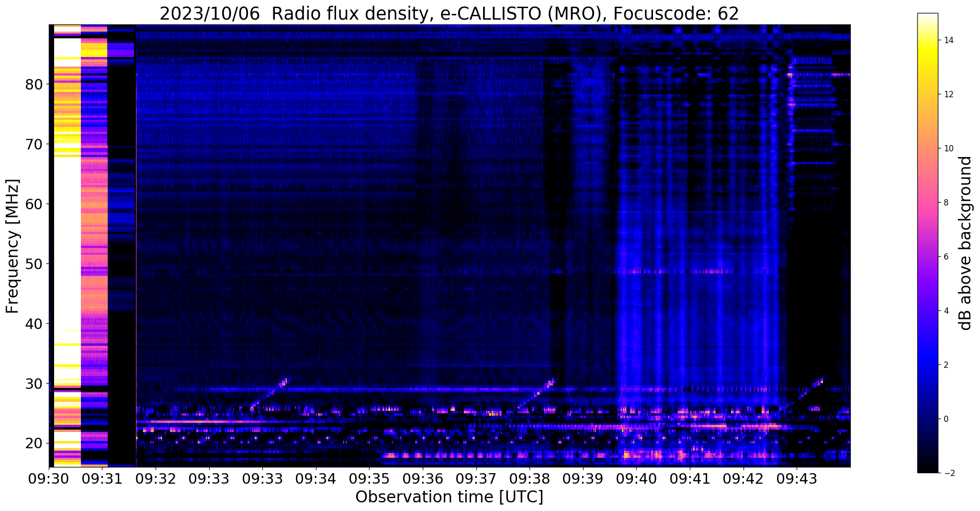Viewport: 980px width, 511px height.
Task: Click the colorbar tick value 14
Action: tap(948, 40)
